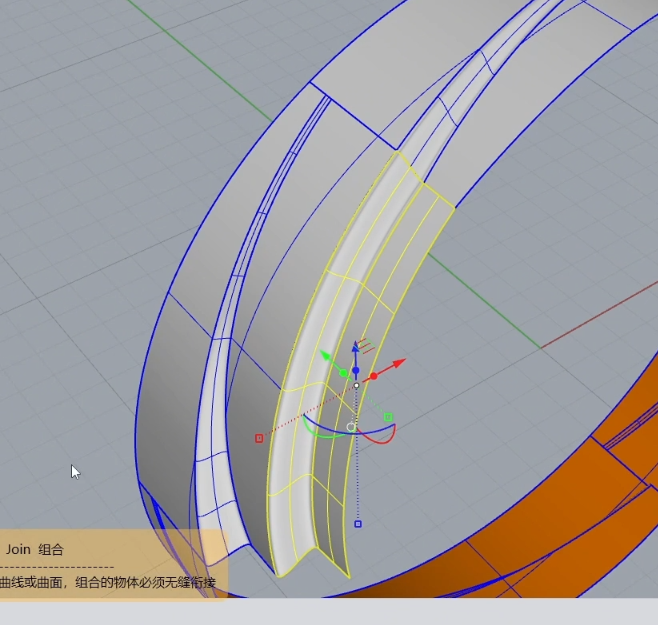Click the red X-axis move arrow on gumball
The height and width of the screenshot is (625, 658).
[x=398, y=362]
